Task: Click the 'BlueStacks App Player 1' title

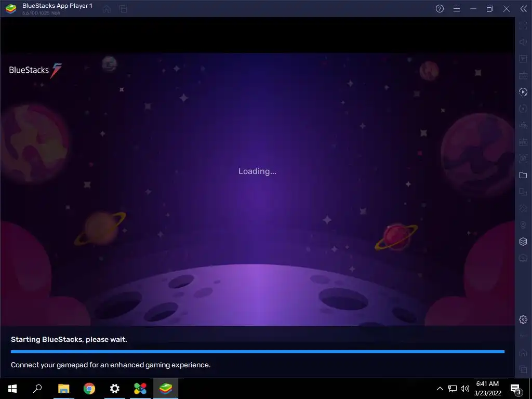Action: click(57, 6)
